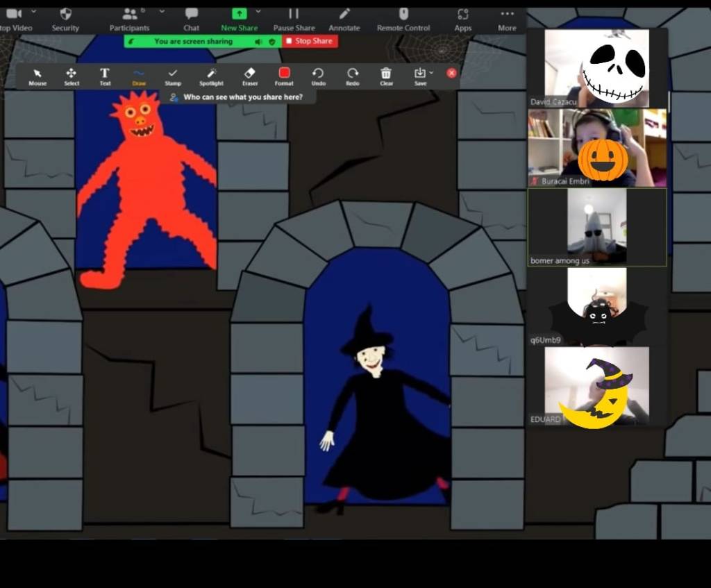Enable the Spotlight tool
Image resolution: width=711 pixels, height=588 pixels.
(x=211, y=76)
